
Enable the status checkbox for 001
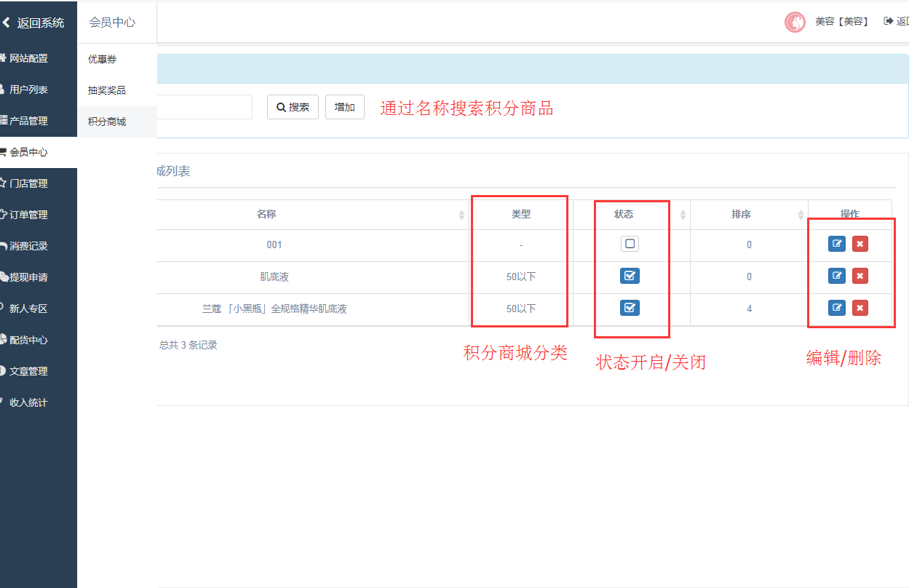pyautogui.click(x=630, y=244)
